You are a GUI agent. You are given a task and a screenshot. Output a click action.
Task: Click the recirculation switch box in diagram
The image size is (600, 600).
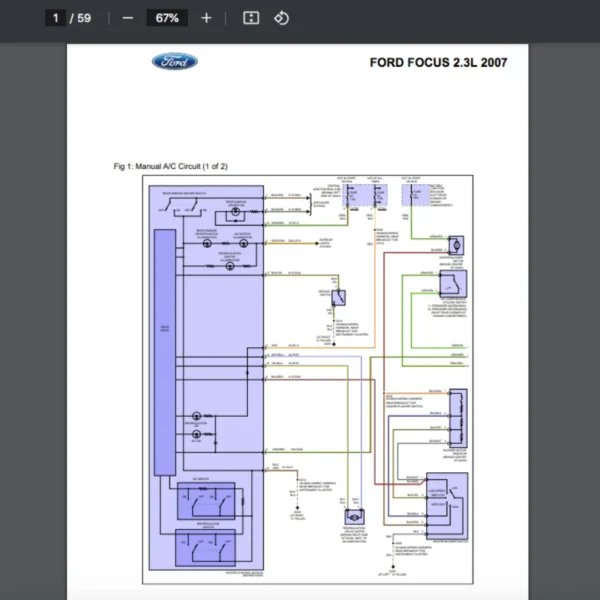pos(205,548)
